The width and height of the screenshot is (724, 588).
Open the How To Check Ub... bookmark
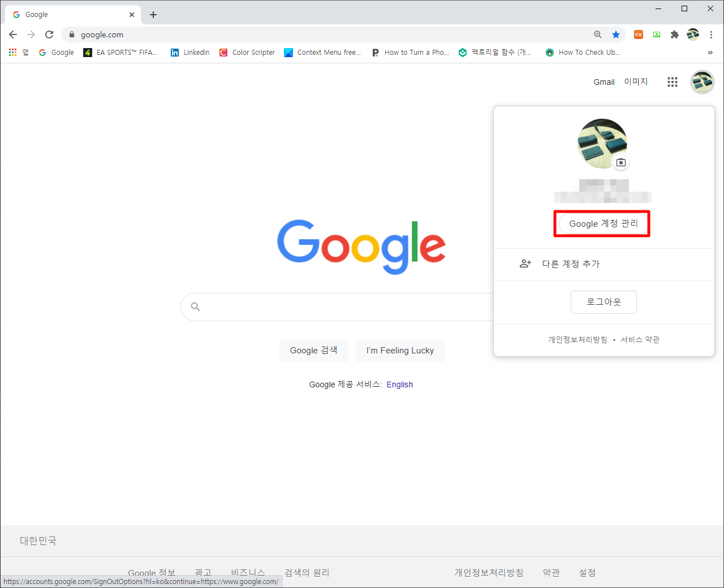pos(583,52)
